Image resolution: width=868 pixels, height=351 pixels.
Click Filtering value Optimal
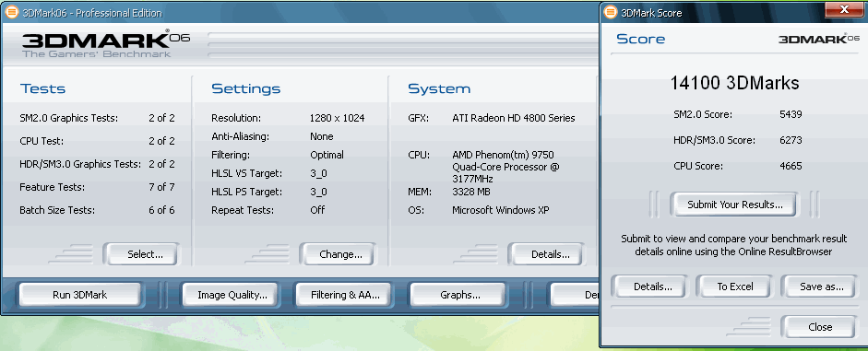[x=327, y=155]
